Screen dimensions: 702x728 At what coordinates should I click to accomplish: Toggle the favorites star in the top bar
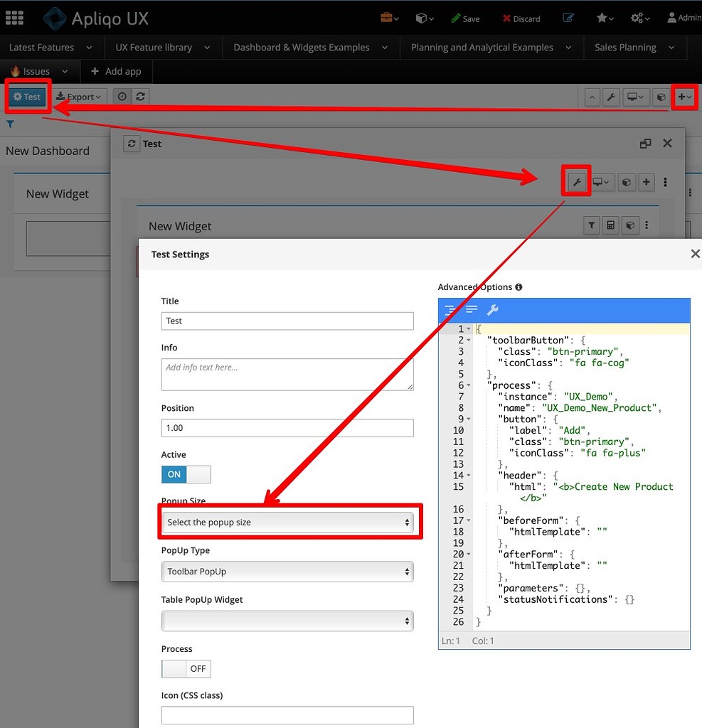(x=602, y=18)
